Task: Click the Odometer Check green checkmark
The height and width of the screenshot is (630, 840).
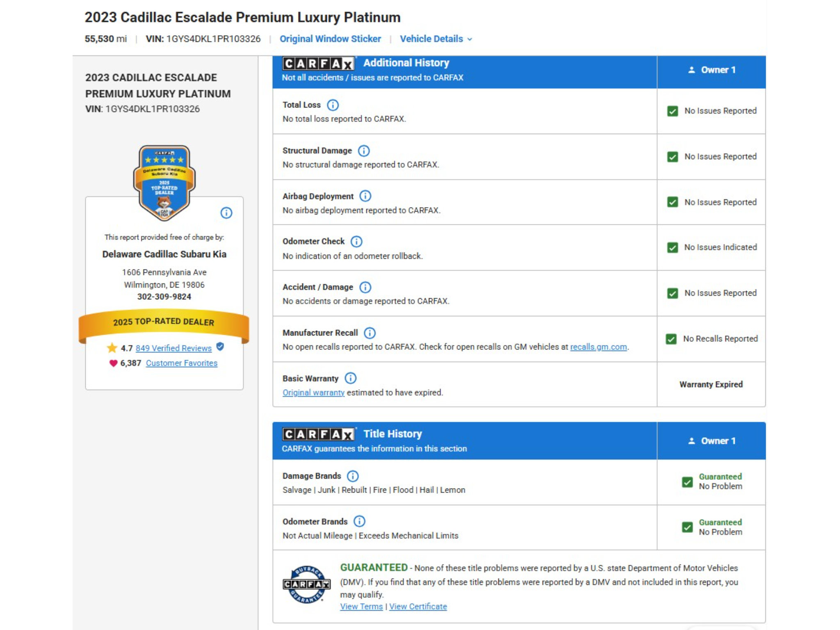Action: pos(673,248)
